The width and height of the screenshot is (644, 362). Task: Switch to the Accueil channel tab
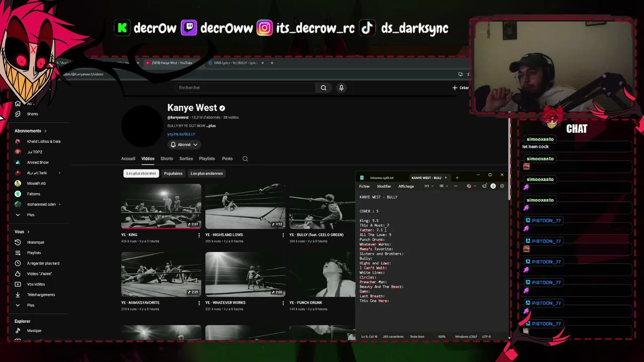click(x=128, y=159)
